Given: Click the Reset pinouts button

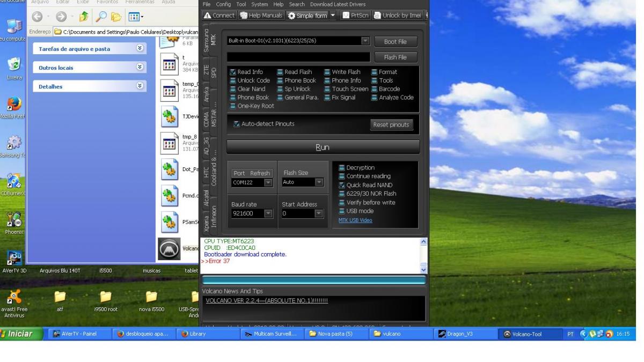Looking at the screenshot, I should (391, 124).
